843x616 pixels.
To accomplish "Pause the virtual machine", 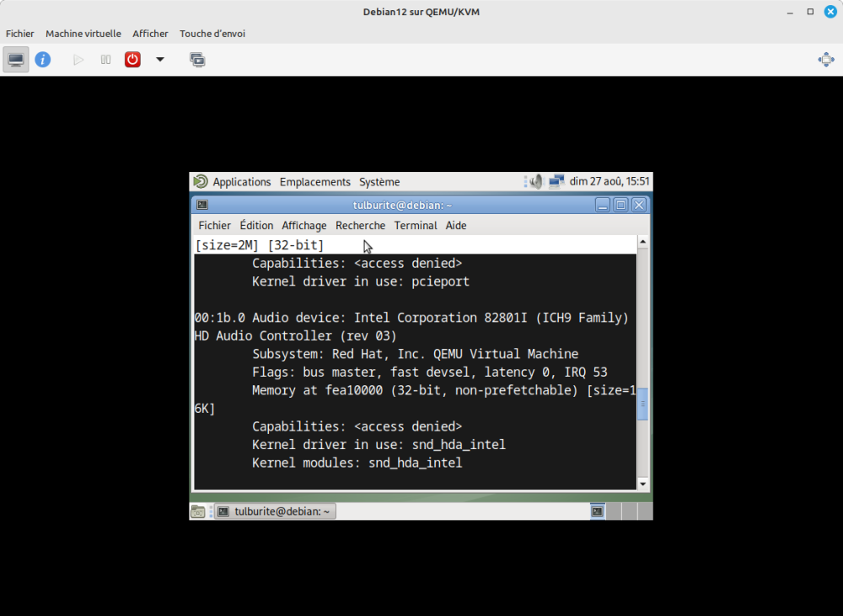I will (105, 60).
